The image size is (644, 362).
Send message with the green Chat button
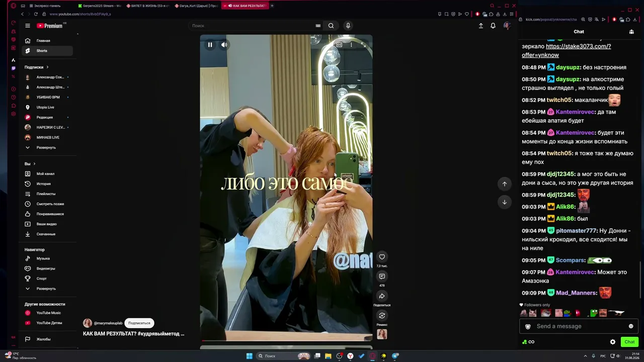[x=629, y=342]
